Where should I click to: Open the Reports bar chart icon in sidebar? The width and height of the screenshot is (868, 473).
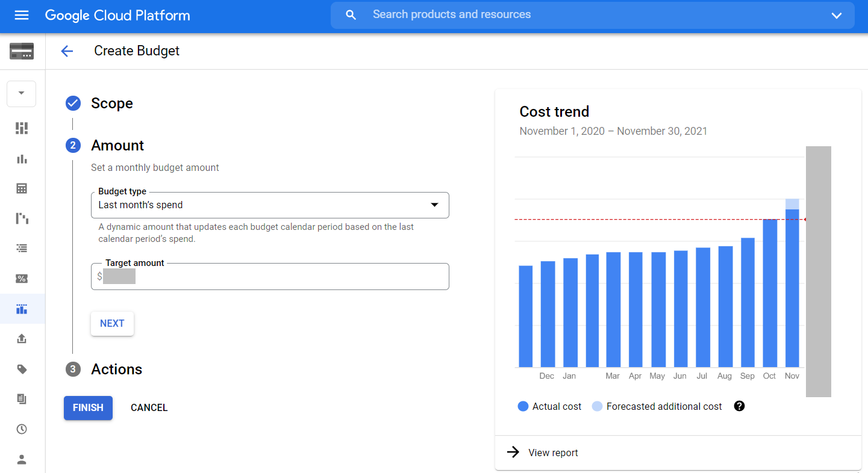[x=22, y=159]
